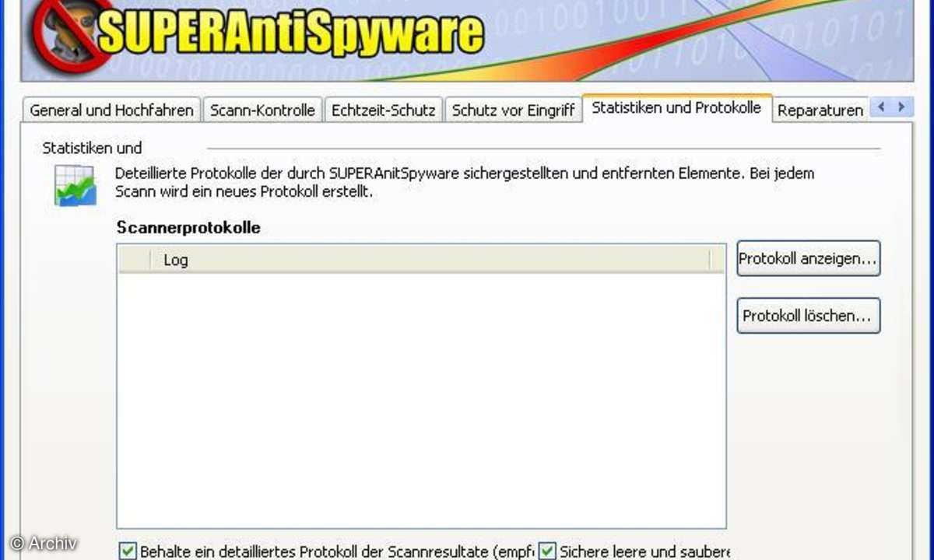Click the Log column header
Image resolution: width=934 pixels, height=560 pixels.
(x=429, y=260)
